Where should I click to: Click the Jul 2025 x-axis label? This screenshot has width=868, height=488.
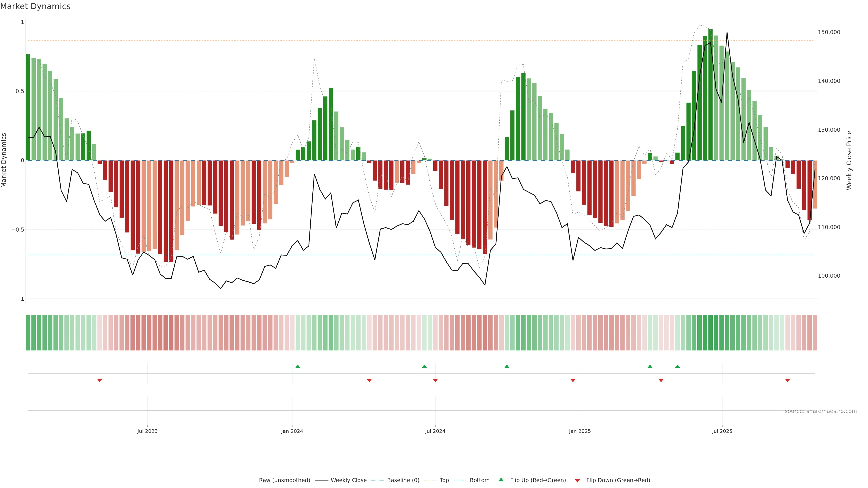pyautogui.click(x=722, y=431)
